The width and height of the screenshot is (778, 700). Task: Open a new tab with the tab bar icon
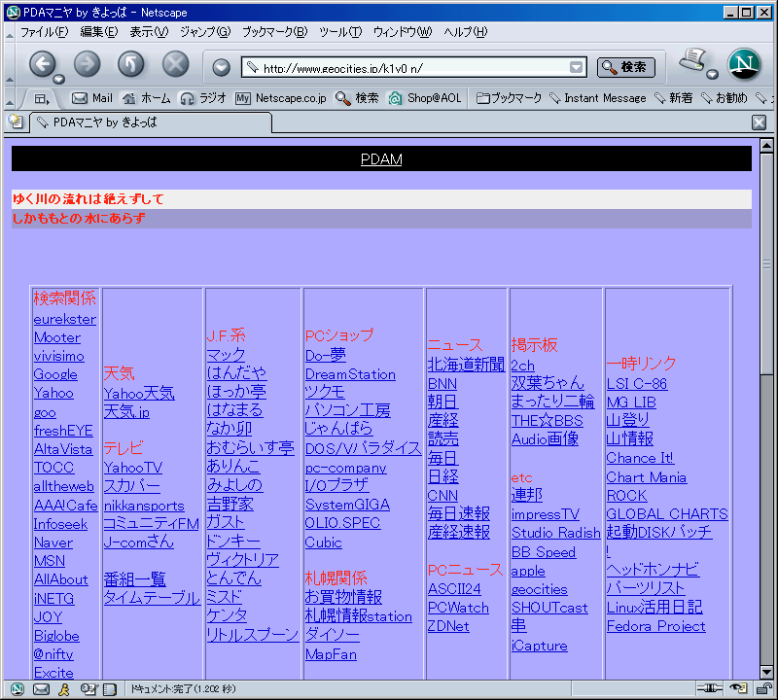tap(16, 122)
